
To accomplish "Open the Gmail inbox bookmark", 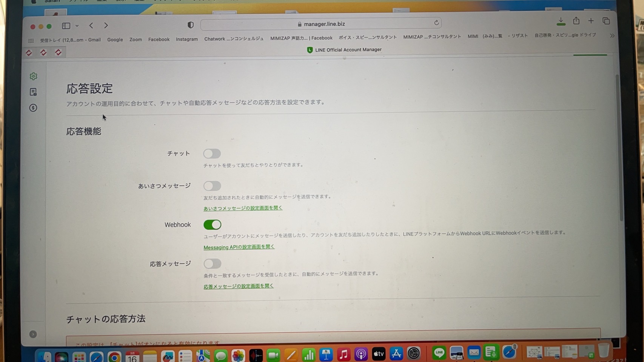I will [71, 40].
